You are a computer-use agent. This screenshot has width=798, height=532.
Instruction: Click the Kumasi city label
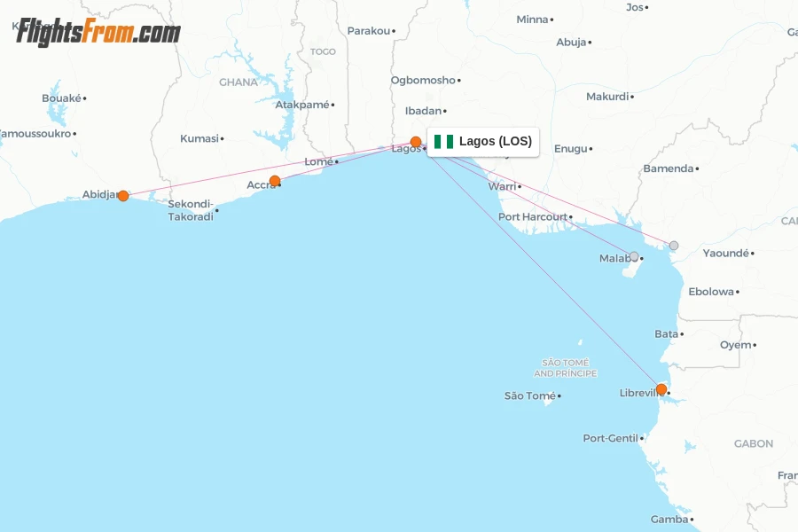[199, 138]
